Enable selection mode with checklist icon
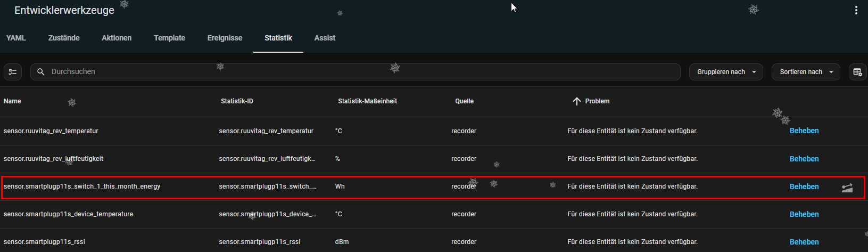 coord(13,72)
